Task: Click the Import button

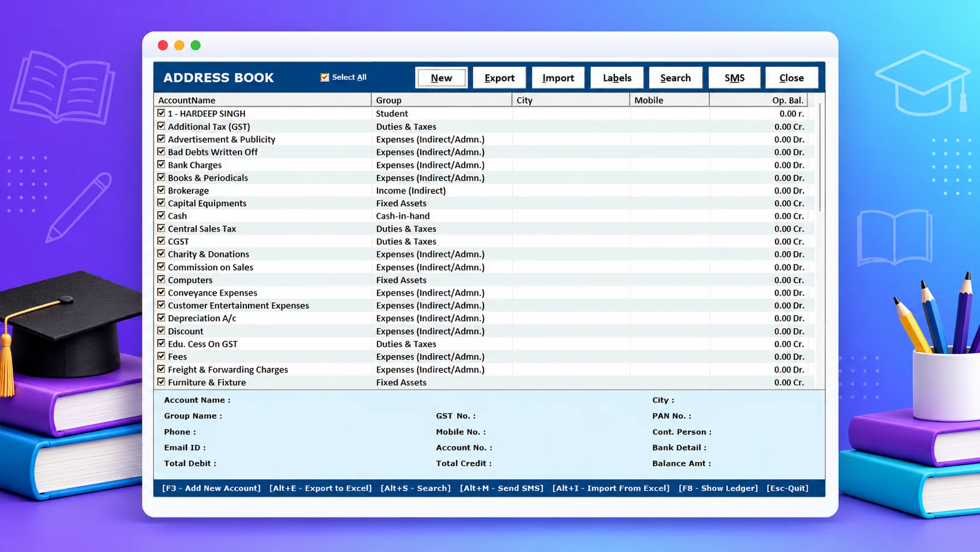Action: (558, 77)
